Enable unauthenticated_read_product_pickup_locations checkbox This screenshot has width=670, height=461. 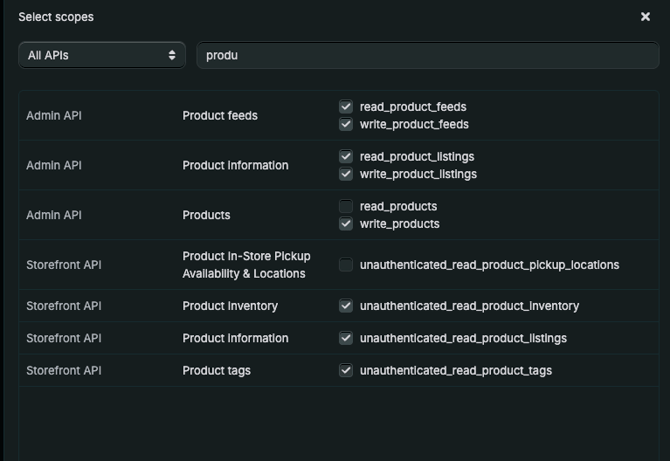tap(346, 264)
